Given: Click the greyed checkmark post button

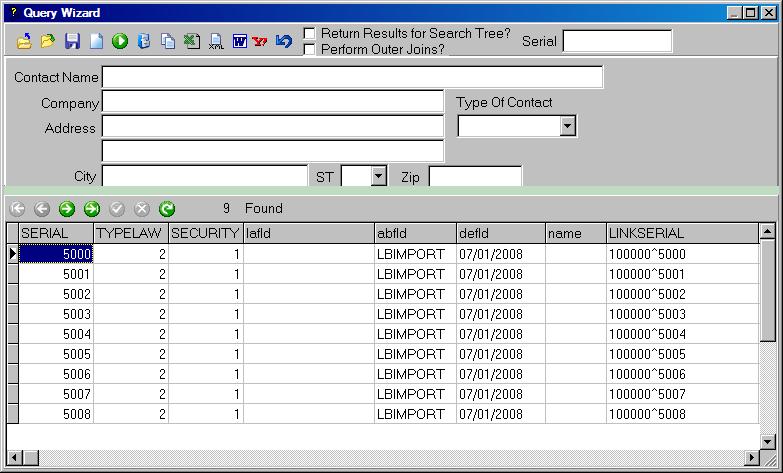Looking at the screenshot, I should (x=117, y=209).
